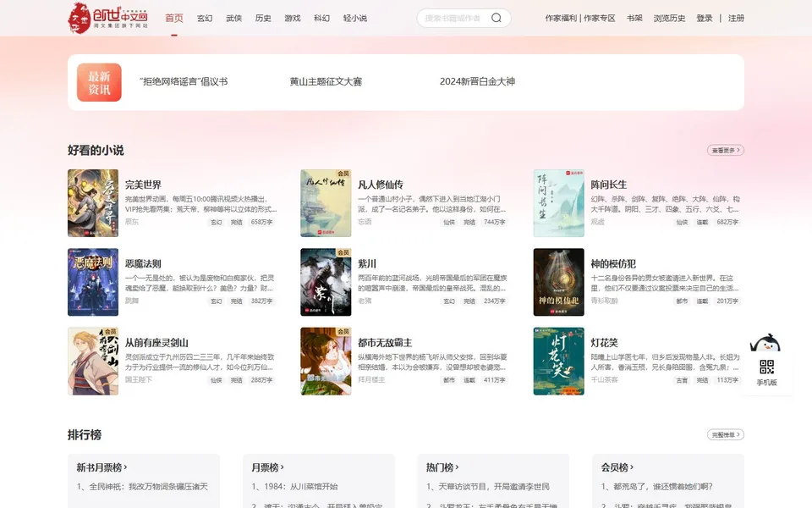812x508 pixels.
Task: Open the 作家专区 link
Action: pos(600,18)
